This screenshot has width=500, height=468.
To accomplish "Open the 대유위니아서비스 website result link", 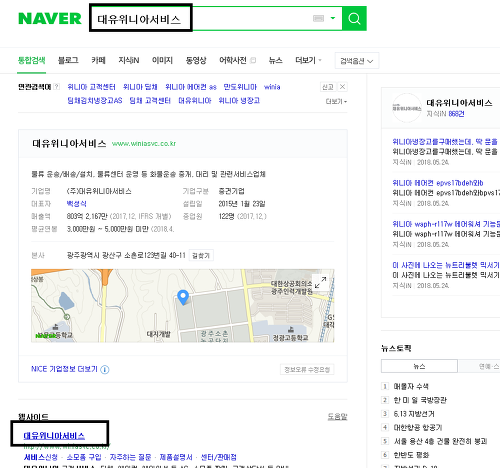I will tap(54, 435).
